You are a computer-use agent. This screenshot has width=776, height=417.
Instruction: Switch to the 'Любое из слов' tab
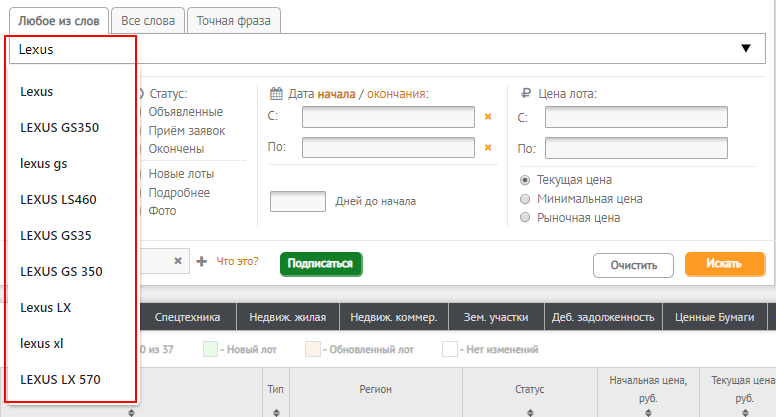pyautogui.click(x=58, y=21)
